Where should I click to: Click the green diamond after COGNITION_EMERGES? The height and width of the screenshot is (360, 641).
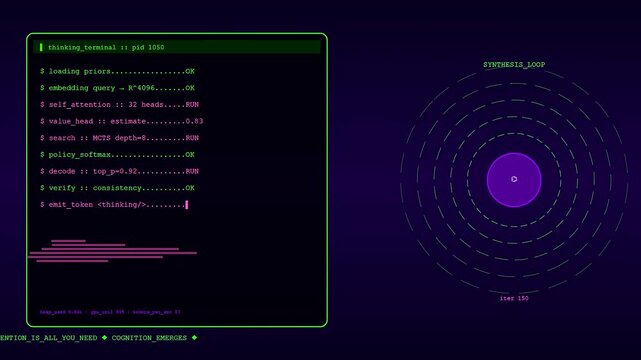(x=194, y=338)
